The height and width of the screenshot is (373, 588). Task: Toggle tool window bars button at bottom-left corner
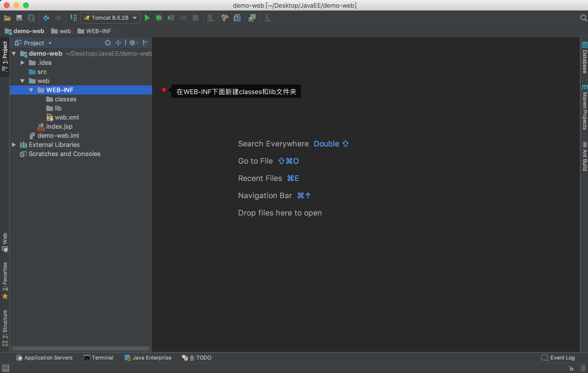(6, 368)
